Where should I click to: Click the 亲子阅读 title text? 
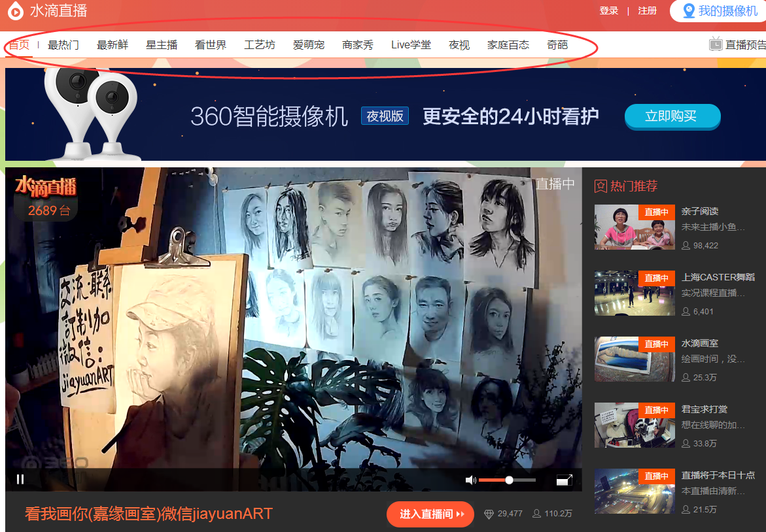[700, 211]
